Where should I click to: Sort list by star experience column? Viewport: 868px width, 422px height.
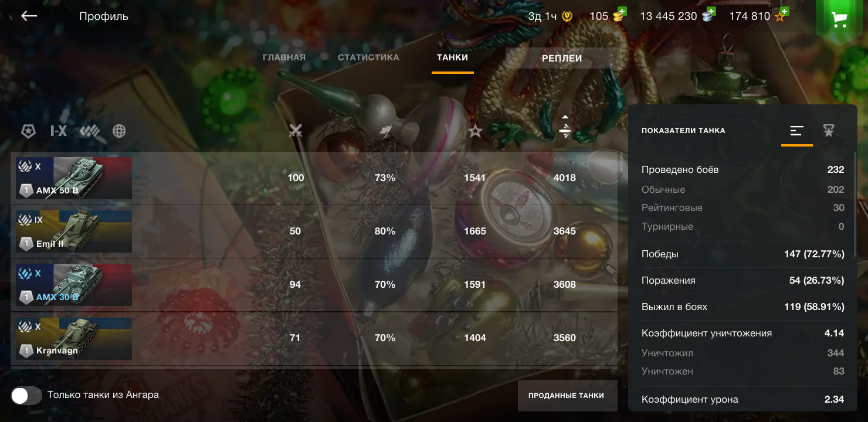click(x=475, y=131)
